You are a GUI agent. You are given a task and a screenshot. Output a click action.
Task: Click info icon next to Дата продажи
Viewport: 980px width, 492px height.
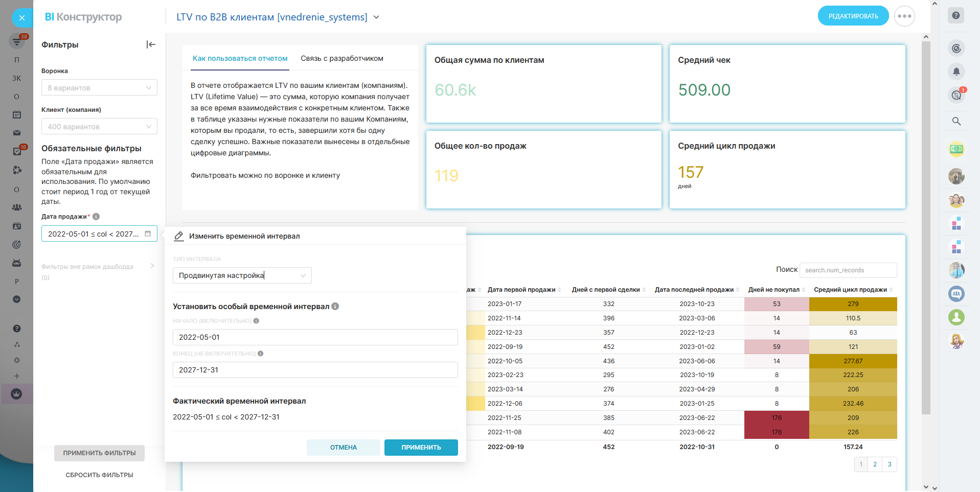point(96,217)
